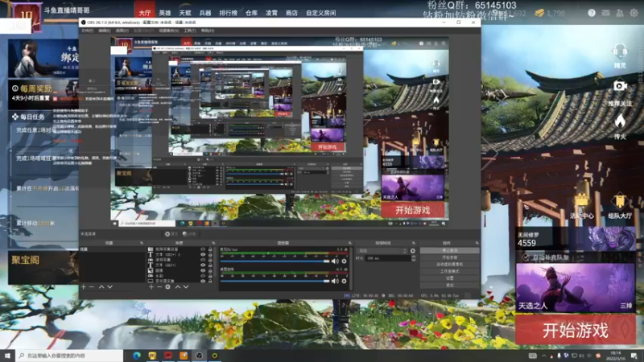This screenshot has width=644, height=362.
Task: Toggle lock of 图像 source
Action: (210, 270)
